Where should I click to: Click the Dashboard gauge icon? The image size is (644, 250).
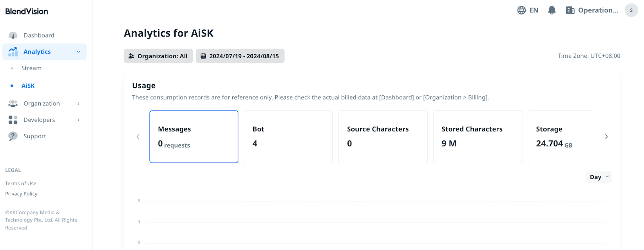click(13, 35)
